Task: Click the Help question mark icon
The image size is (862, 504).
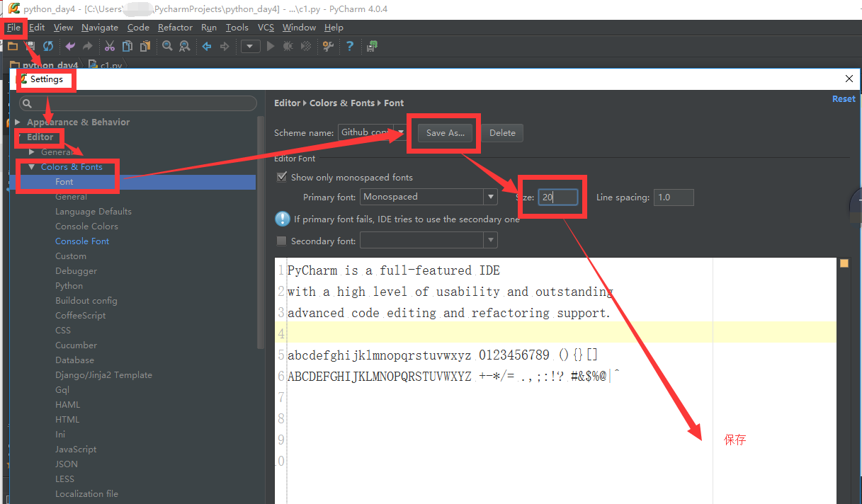Action: tap(349, 46)
